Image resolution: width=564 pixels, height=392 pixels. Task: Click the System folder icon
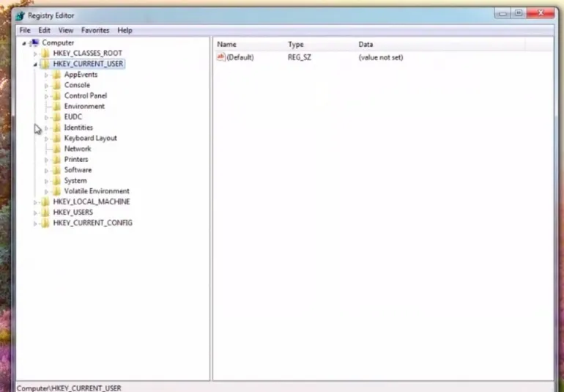tap(56, 181)
